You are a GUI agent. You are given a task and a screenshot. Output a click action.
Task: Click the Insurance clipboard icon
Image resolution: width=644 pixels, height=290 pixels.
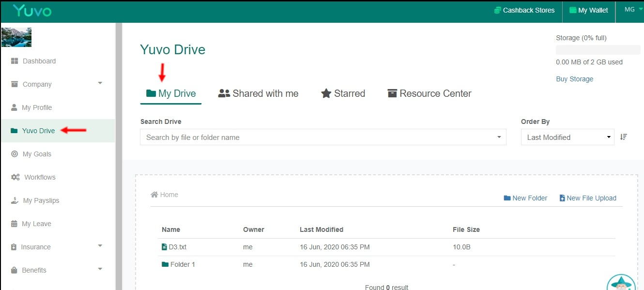(x=14, y=247)
